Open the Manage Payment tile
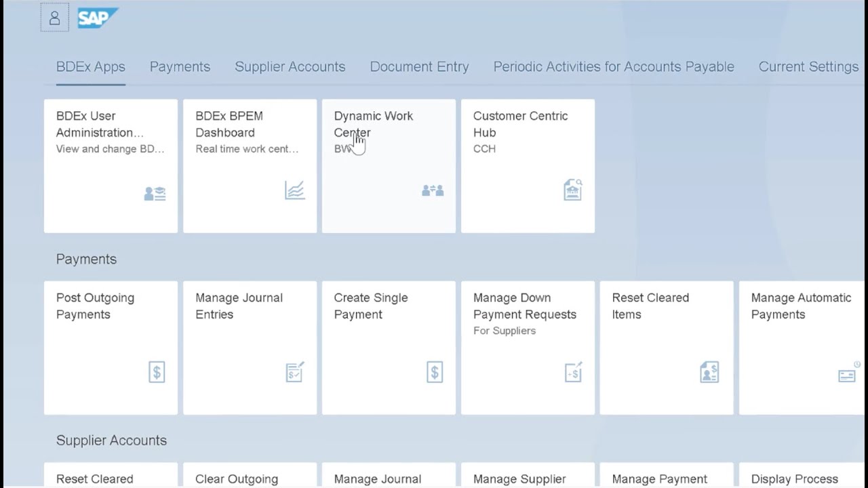The width and height of the screenshot is (868, 488). coord(667,475)
